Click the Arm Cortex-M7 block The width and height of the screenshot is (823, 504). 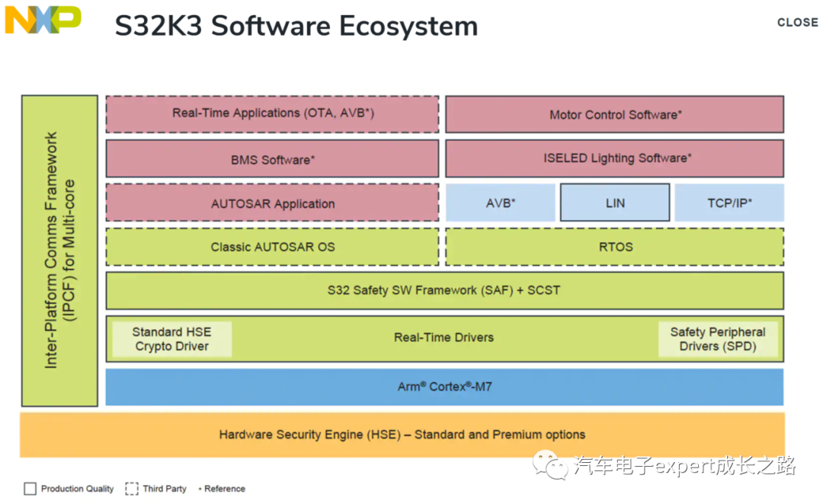[444, 387]
